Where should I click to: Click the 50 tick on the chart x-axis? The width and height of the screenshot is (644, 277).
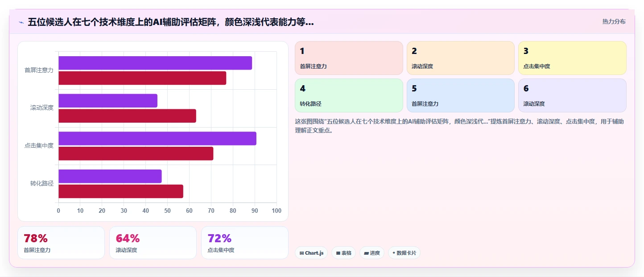click(x=168, y=211)
